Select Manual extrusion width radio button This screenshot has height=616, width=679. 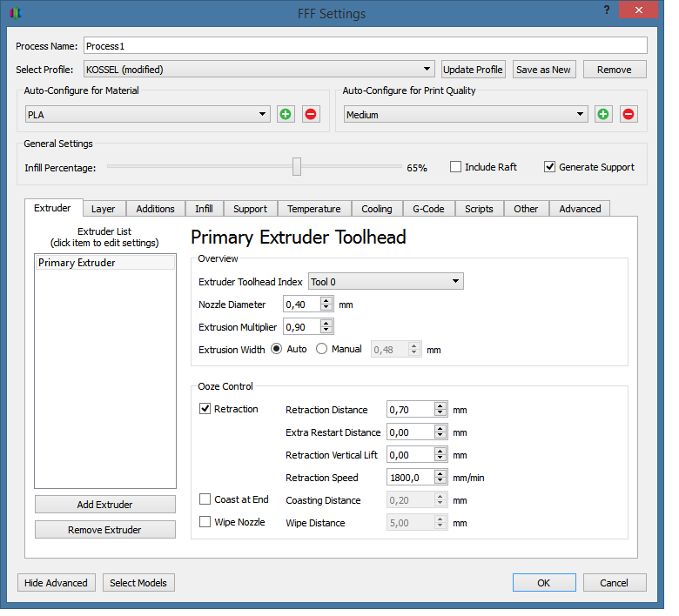pos(321,349)
